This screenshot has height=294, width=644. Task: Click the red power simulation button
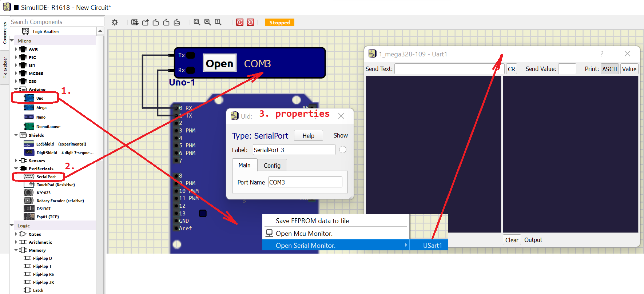point(240,22)
